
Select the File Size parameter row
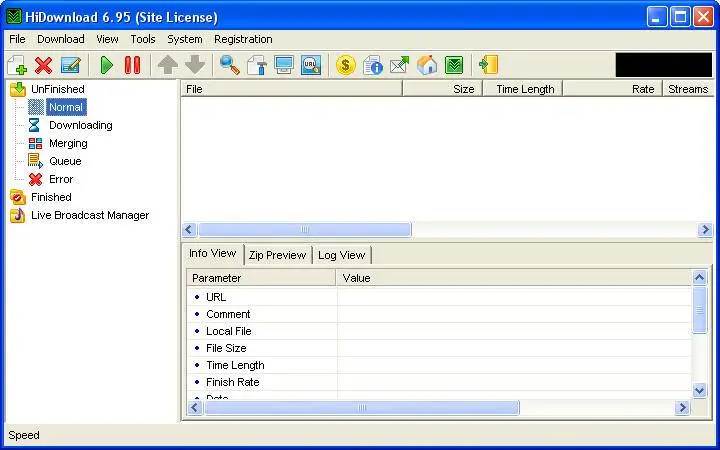[x=439, y=348]
